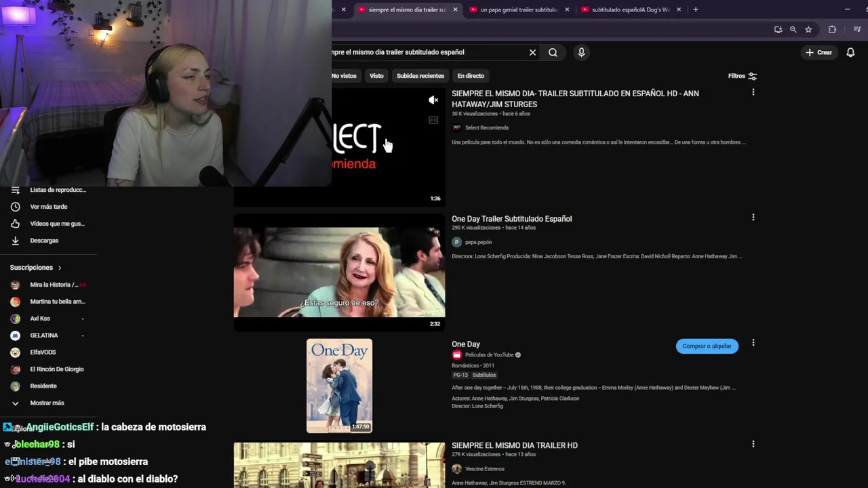
Task: Clear the search box with the X icon
Action: pos(532,52)
